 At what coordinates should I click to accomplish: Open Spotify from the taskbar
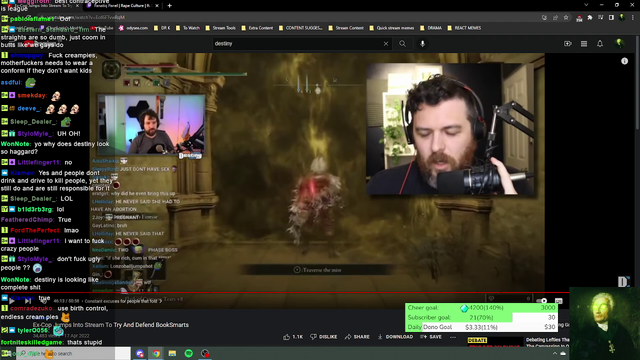189,353
